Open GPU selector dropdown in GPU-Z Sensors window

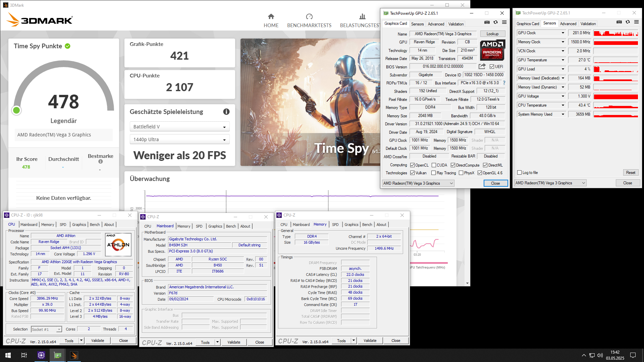tap(550, 183)
